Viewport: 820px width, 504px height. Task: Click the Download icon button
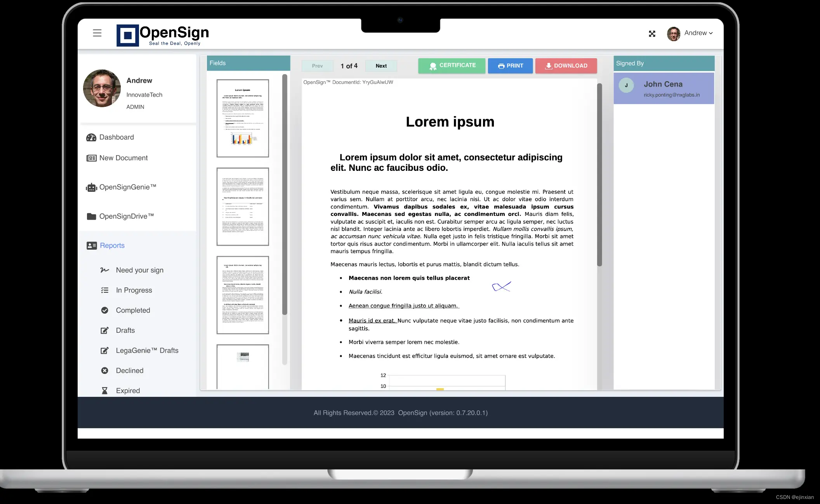pyautogui.click(x=566, y=66)
